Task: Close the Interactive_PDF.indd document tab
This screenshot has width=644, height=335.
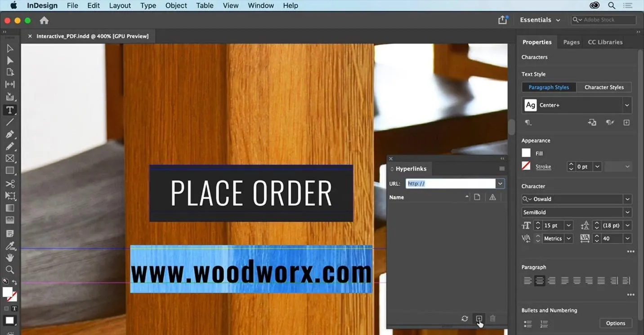Action: point(30,36)
